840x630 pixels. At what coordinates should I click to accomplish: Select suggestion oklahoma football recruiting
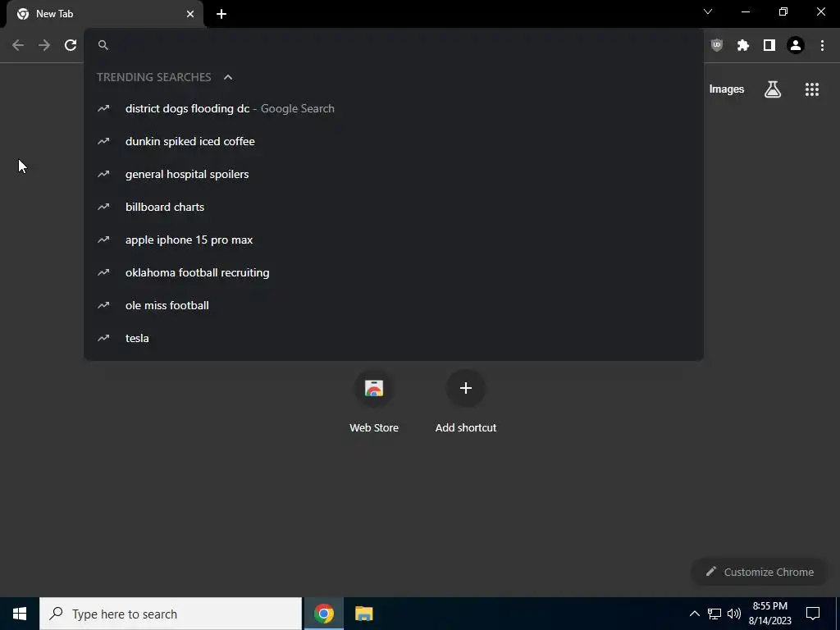[394, 272]
